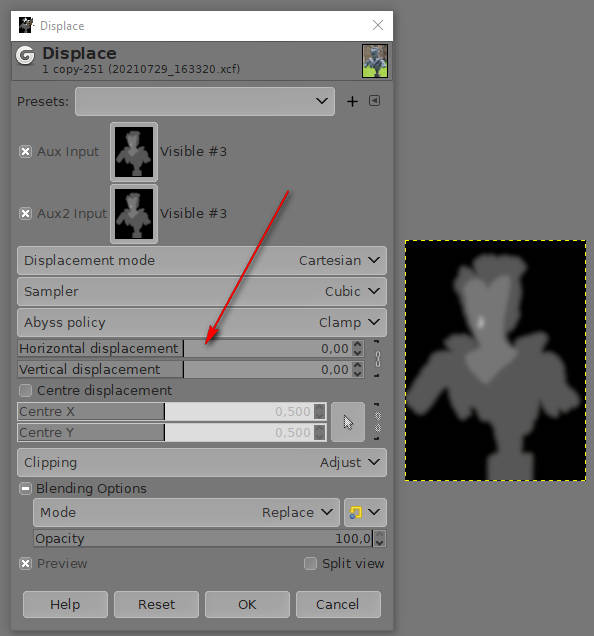Click the Reset button
This screenshot has width=594, height=636.
point(156,604)
